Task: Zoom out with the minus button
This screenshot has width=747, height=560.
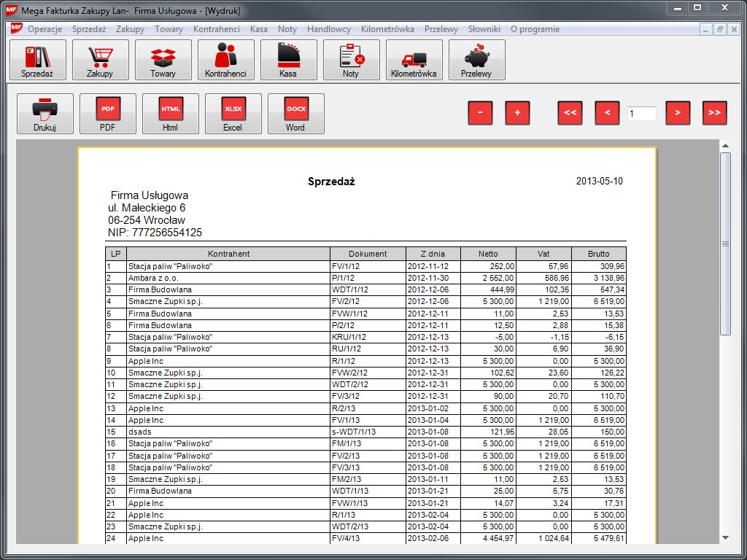Action: pos(480,113)
